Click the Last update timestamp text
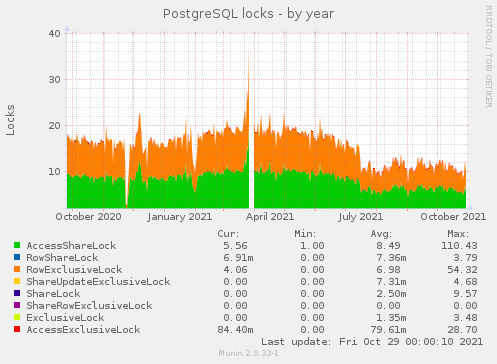Image resolution: width=497 pixels, height=364 pixels. (372, 342)
